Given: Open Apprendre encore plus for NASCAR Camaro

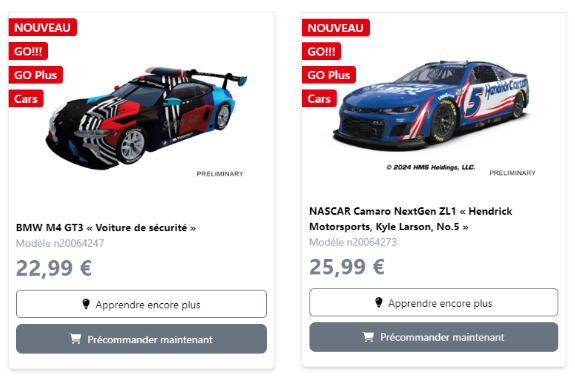Looking at the screenshot, I should coord(433,303).
